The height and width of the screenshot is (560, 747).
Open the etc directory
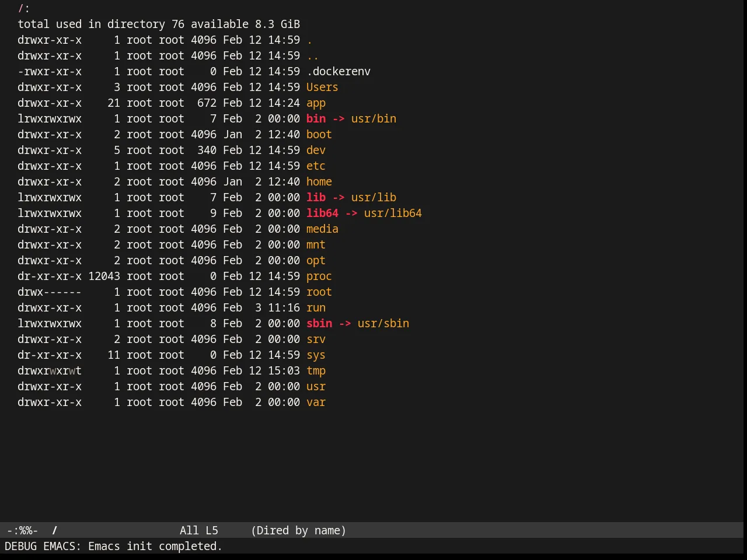pos(316,166)
